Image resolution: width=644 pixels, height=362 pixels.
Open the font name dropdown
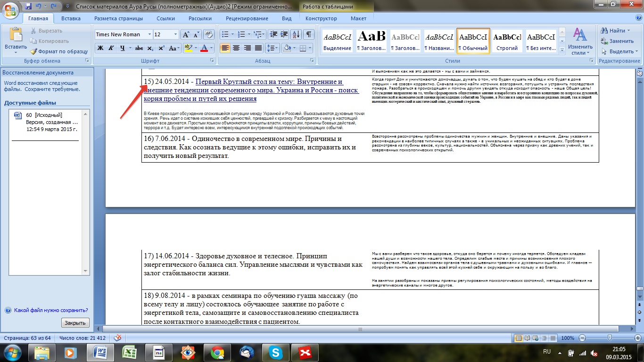[x=149, y=34]
